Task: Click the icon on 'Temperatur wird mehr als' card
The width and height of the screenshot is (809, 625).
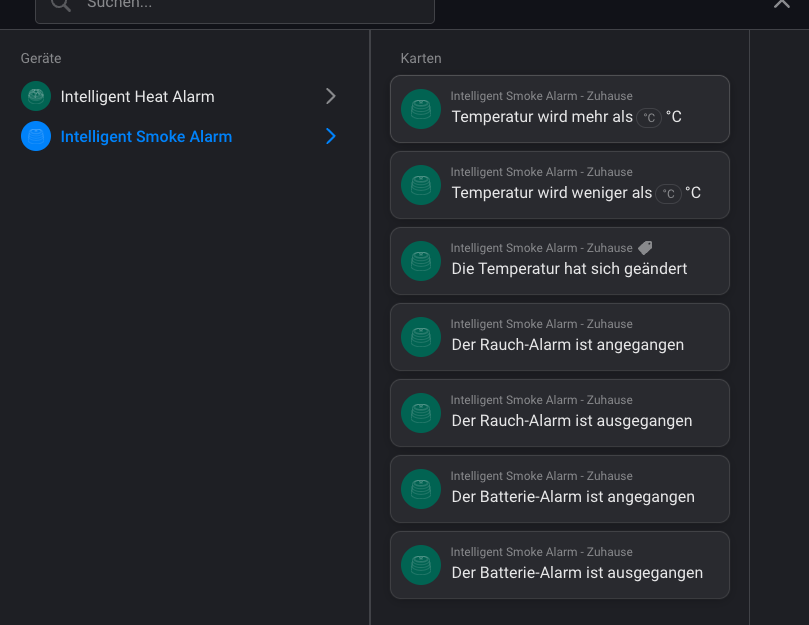Action: (421, 109)
